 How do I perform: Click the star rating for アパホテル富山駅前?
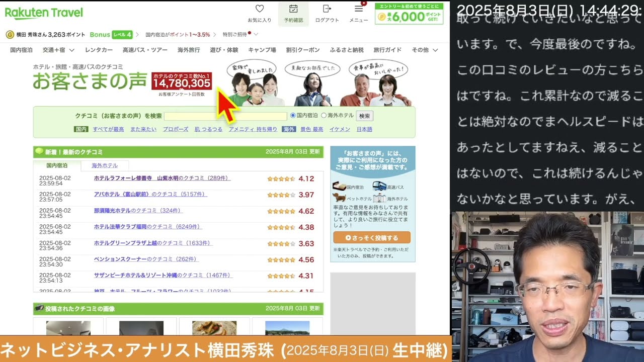[281, 195]
